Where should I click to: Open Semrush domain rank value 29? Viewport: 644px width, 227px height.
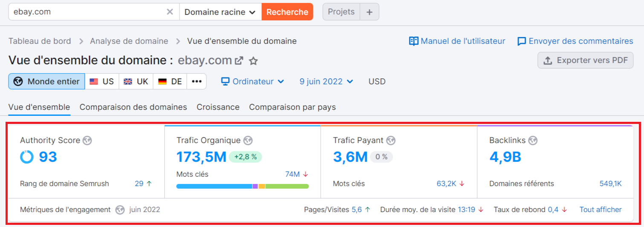pos(139,184)
